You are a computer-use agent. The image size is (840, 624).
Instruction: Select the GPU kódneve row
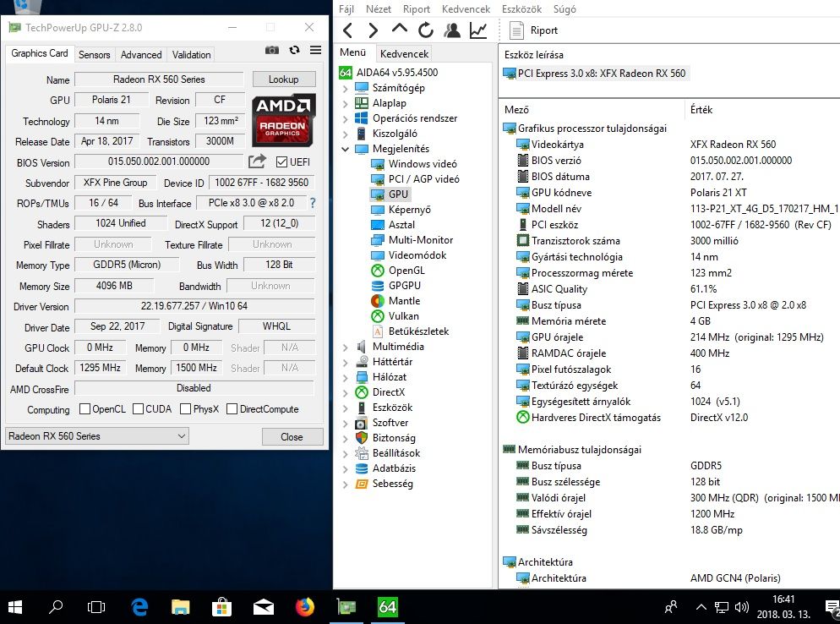[x=669, y=193]
